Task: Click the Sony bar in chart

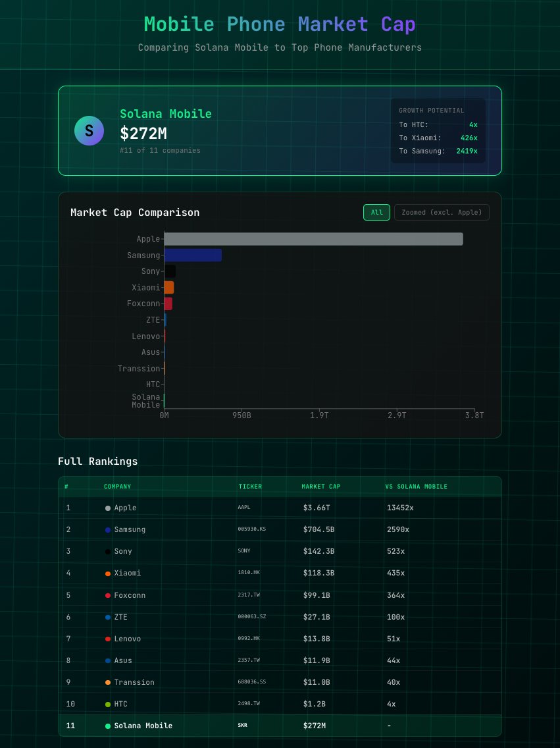Action: coord(170,271)
